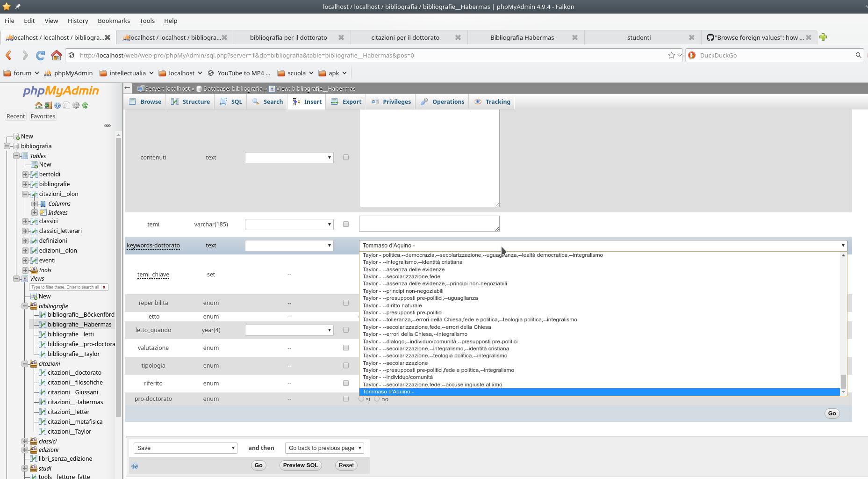
Task: Reload the navigation panel green refresh icon
Action: click(85, 105)
